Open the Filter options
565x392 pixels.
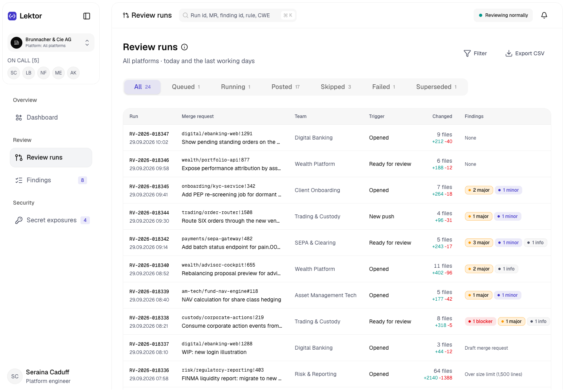click(475, 53)
